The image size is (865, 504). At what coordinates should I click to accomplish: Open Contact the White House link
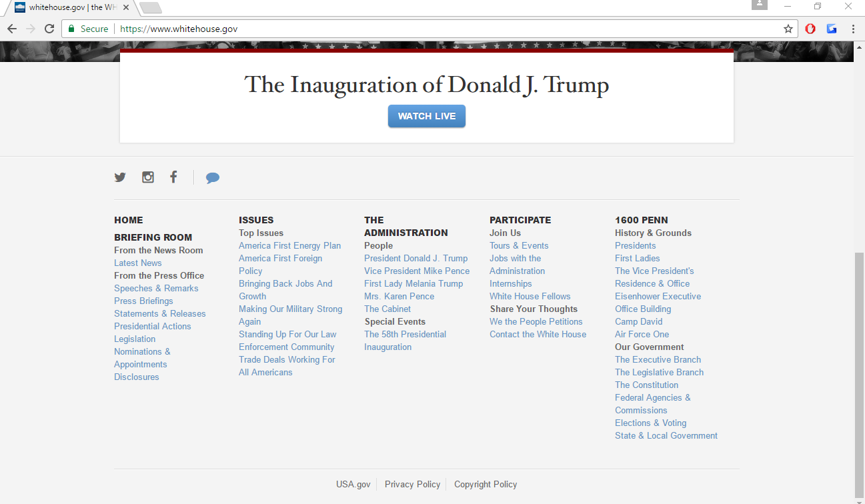click(x=538, y=334)
